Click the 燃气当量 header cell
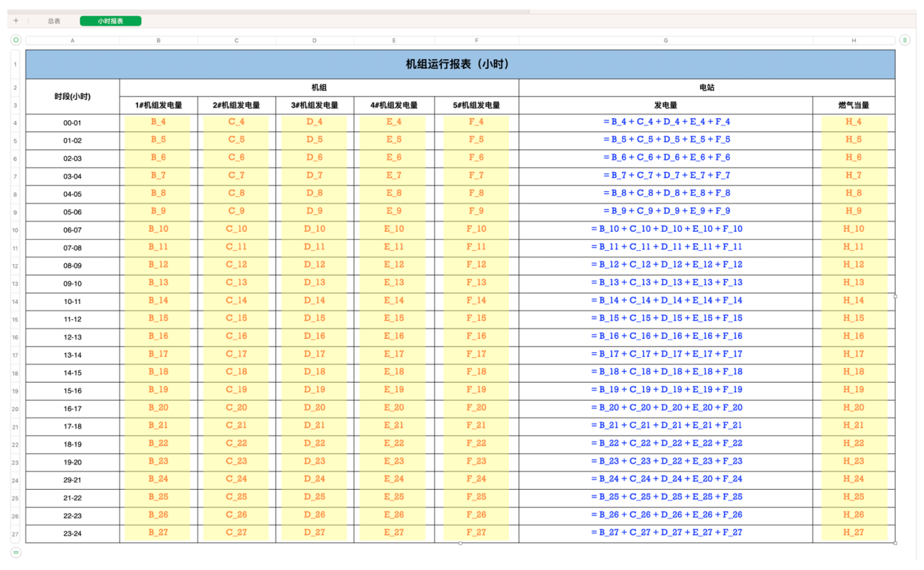This screenshot has width=924, height=570. [x=853, y=106]
